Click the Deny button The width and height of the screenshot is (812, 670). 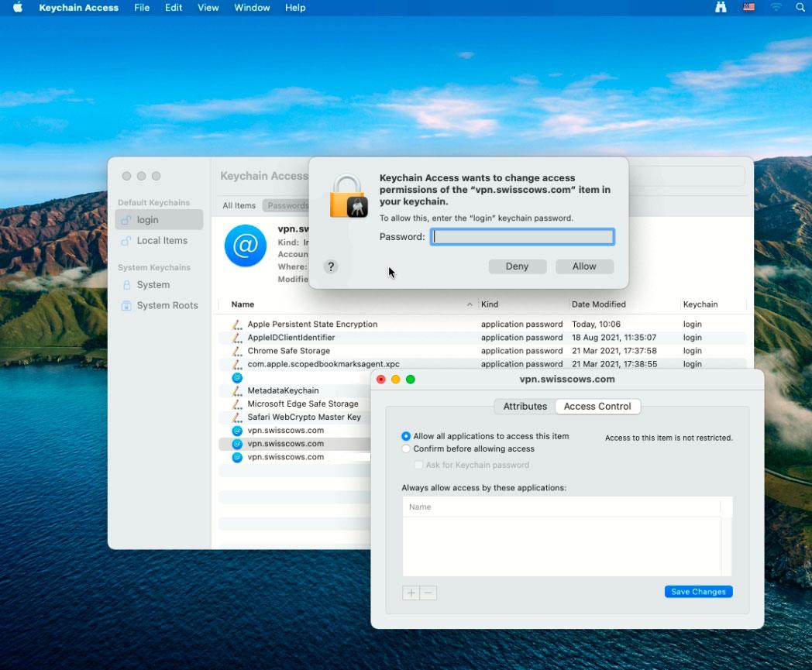(x=518, y=266)
